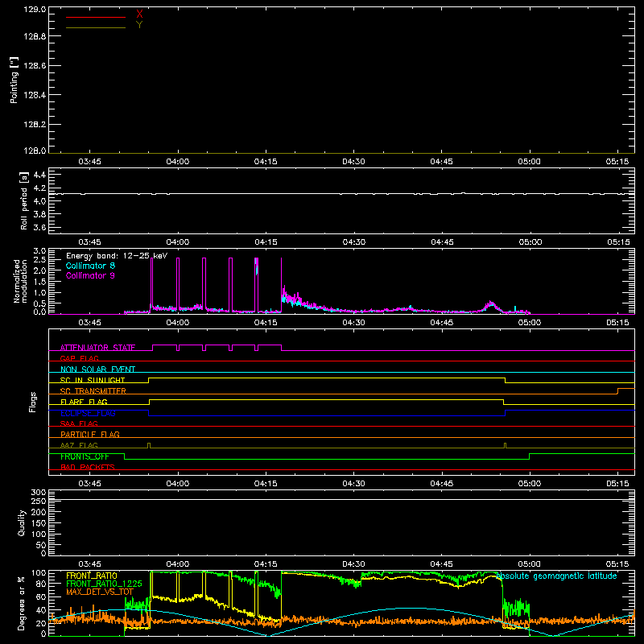
Task: Click the cyan "Collimator 8" legend entry
Action: point(90,266)
